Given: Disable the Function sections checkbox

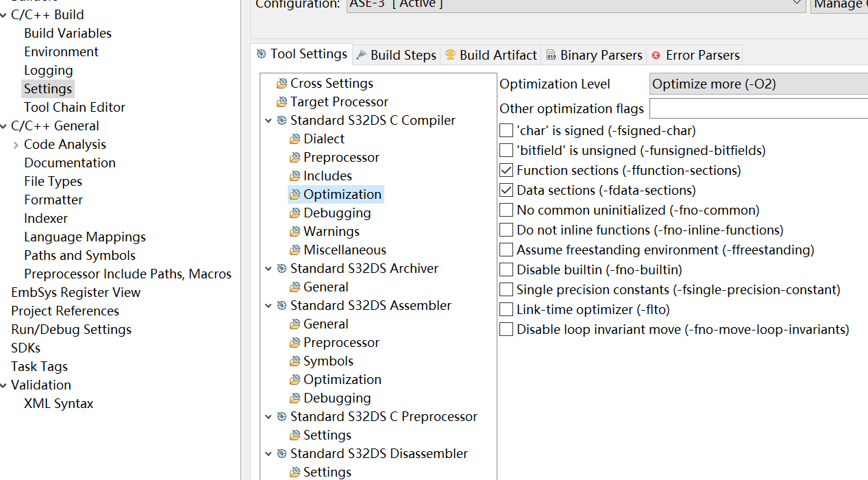Looking at the screenshot, I should (506, 170).
